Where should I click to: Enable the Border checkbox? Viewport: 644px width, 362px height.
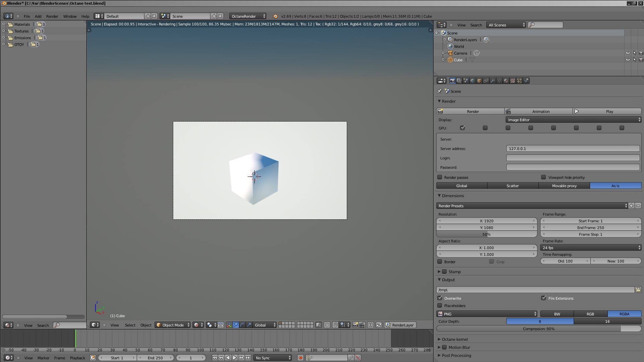pos(440,262)
